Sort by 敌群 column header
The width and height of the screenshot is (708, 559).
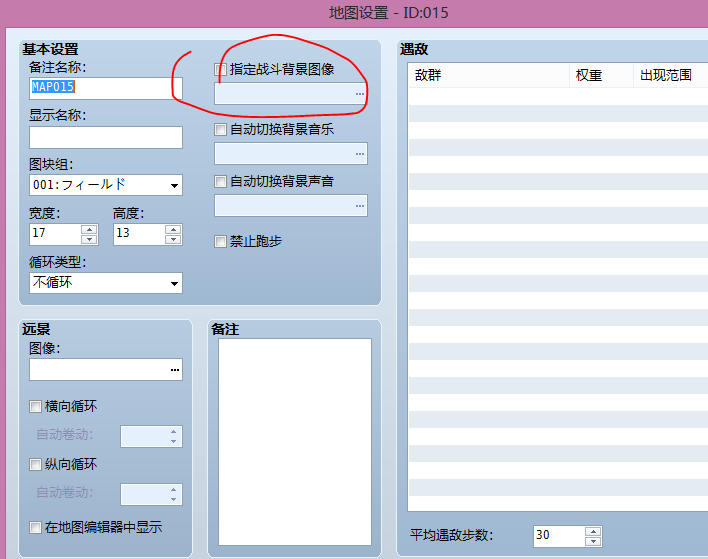(489, 75)
